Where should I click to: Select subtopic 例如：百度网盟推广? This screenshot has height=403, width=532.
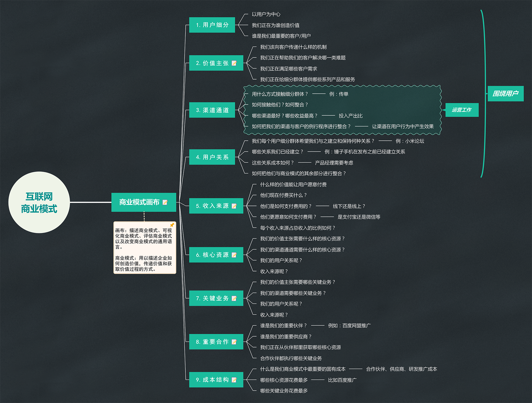pyautogui.click(x=349, y=326)
